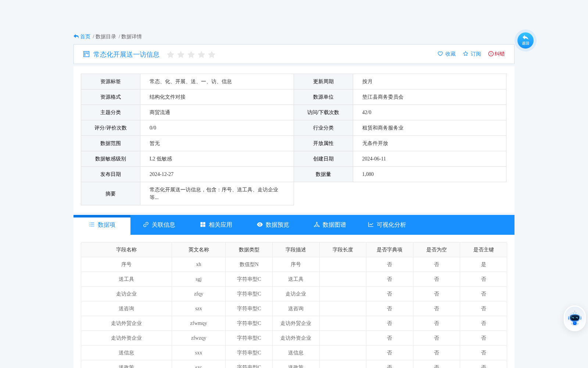Viewport: 588px width, 368px height.
Task: Click the sxx English name cell
Action: click(x=198, y=353)
